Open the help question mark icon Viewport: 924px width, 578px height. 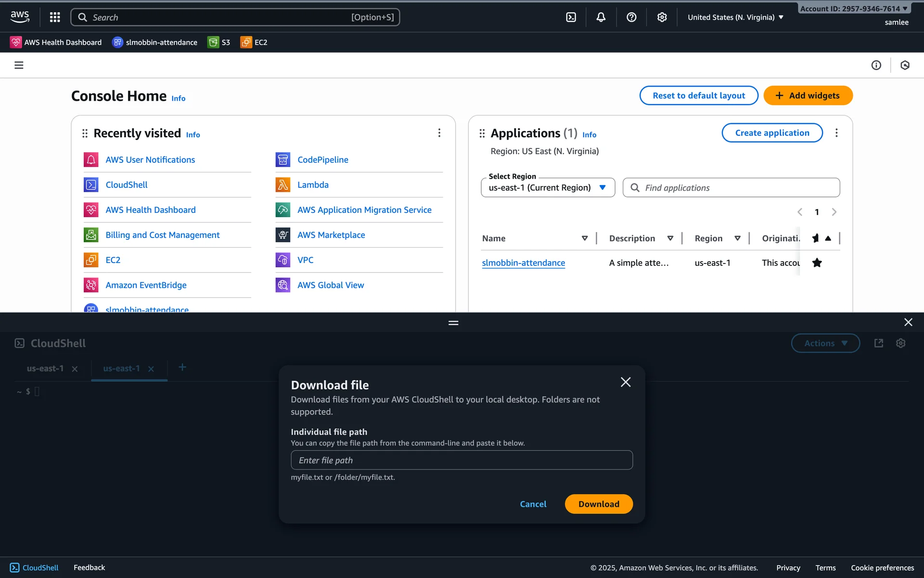(x=631, y=17)
